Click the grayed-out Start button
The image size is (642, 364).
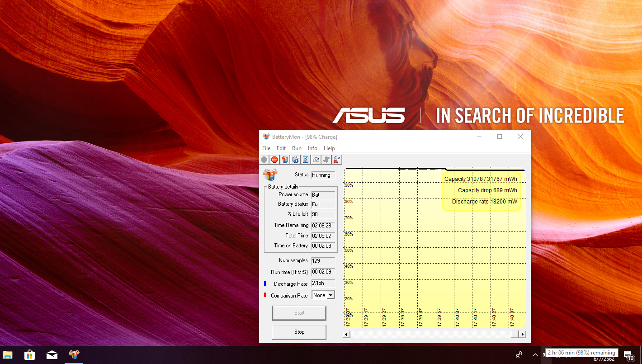point(299,313)
